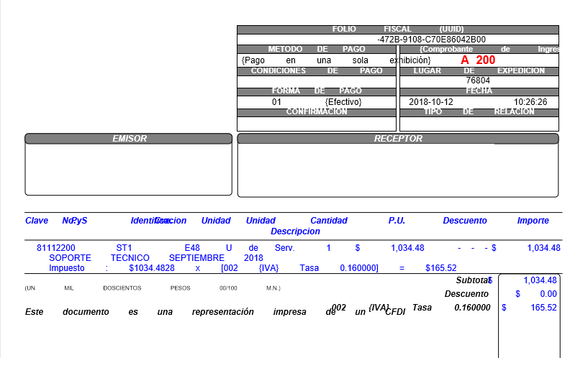Click the P.U. column header
The image size is (588, 386).
[397, 221]
